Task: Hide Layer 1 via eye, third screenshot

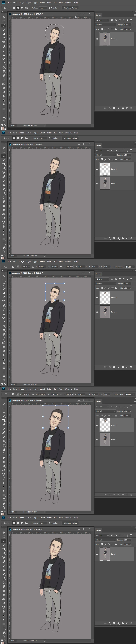Action: click(x=97, y=312)
